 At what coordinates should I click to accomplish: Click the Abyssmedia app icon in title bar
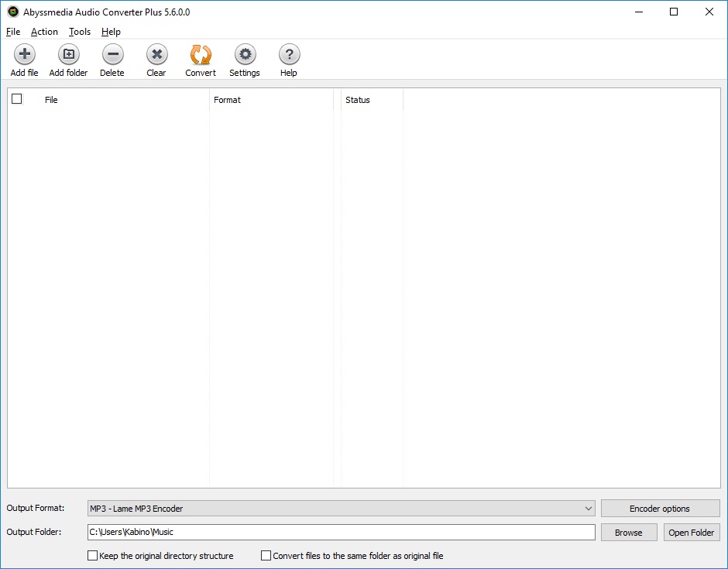click(13, 12)
